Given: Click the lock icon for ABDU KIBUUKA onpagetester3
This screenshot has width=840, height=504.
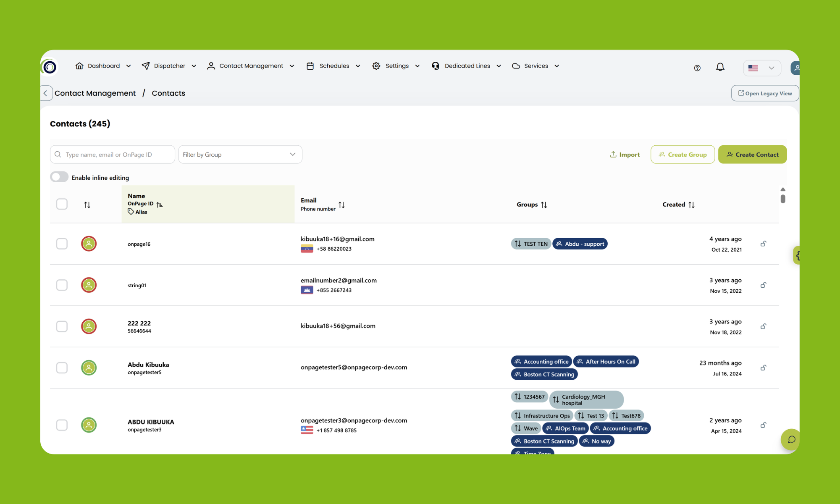Looking at the screenshot, I should coord(764,425).
